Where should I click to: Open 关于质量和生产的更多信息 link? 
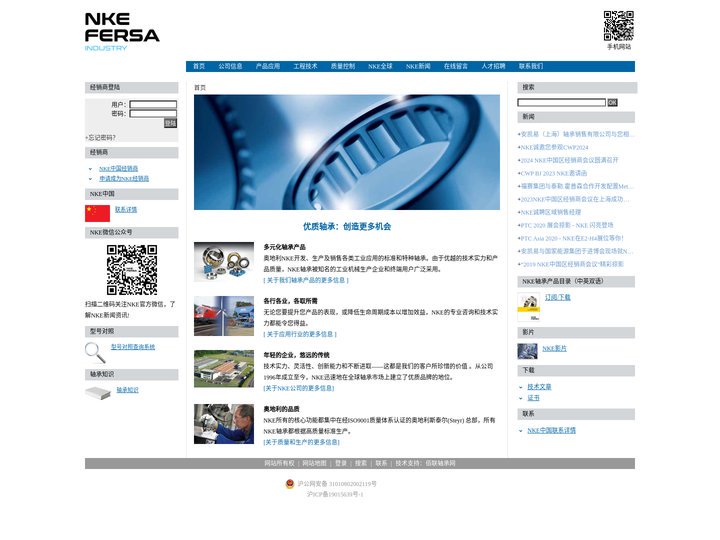[x=301, y=442]
